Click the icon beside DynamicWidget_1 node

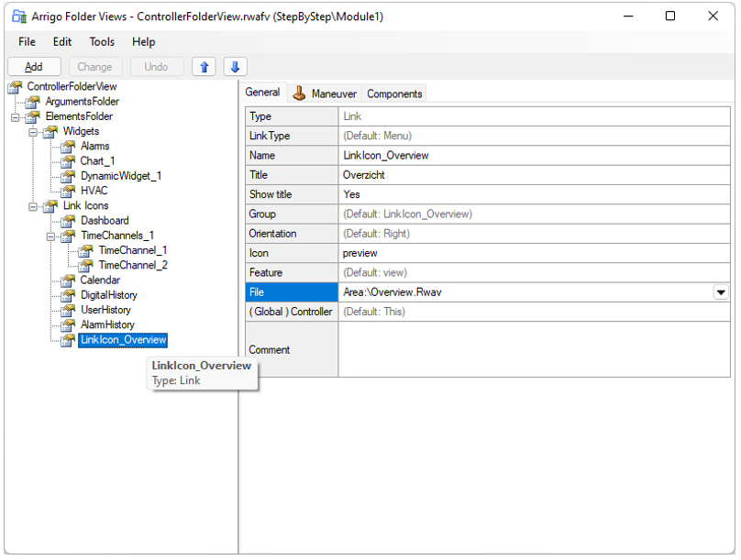click(68, 176)
